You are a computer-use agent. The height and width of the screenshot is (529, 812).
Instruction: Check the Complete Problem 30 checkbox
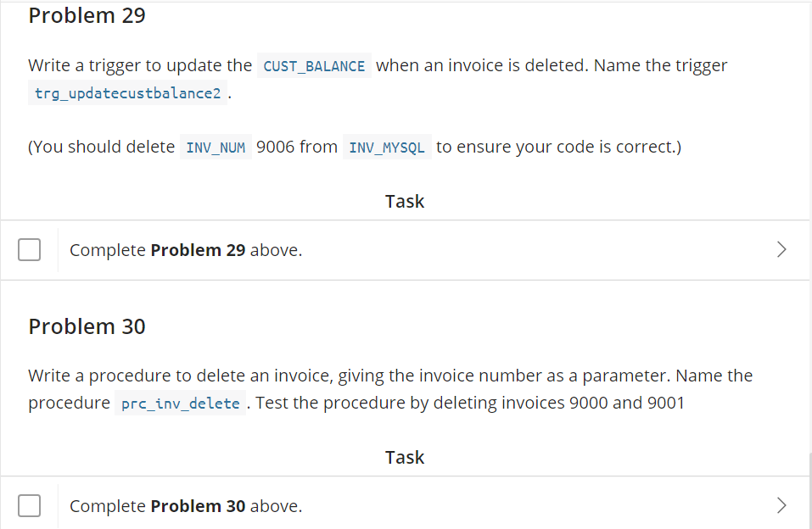pyautogui.click(x=30, y=505)
